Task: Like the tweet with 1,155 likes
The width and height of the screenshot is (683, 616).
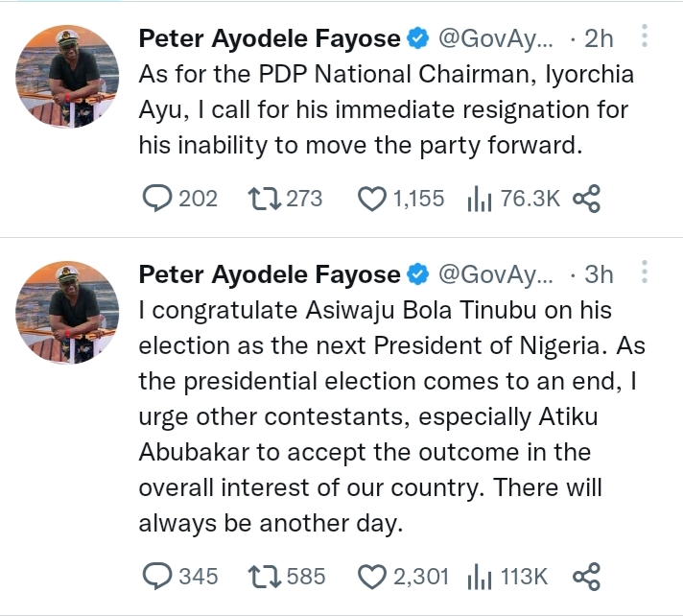Action: click(371, 199)
